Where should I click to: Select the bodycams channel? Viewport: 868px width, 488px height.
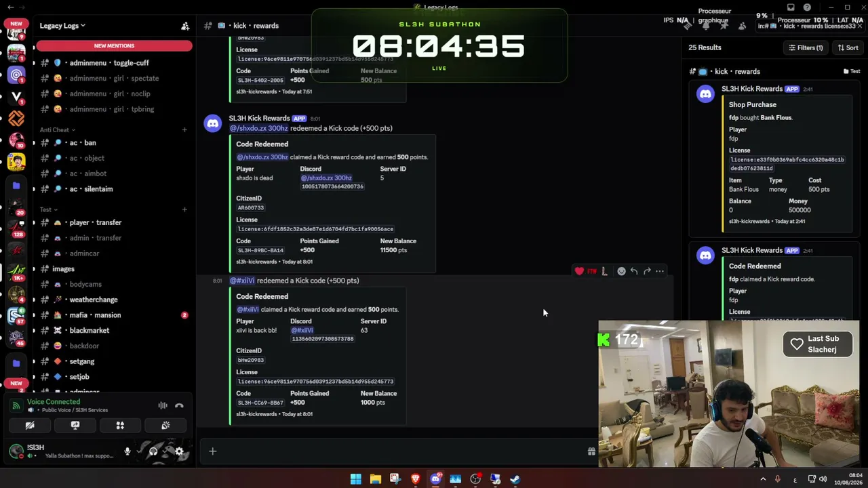[x=114, y=285]
